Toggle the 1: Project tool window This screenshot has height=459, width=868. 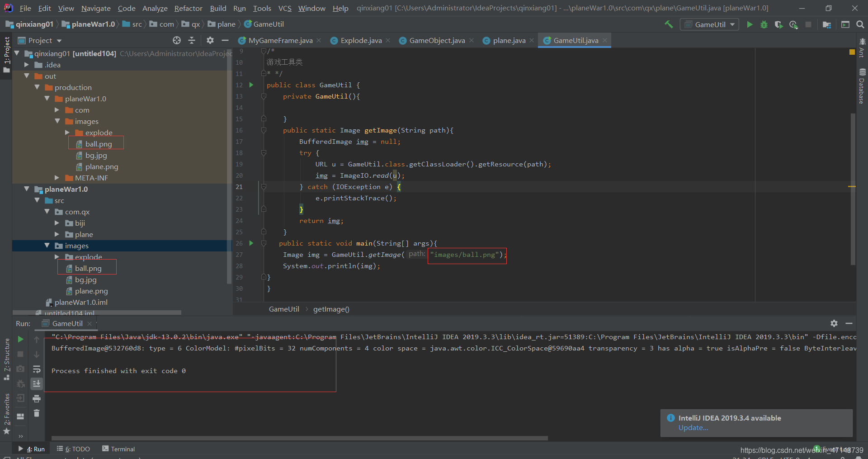click(x=6, y=55)
